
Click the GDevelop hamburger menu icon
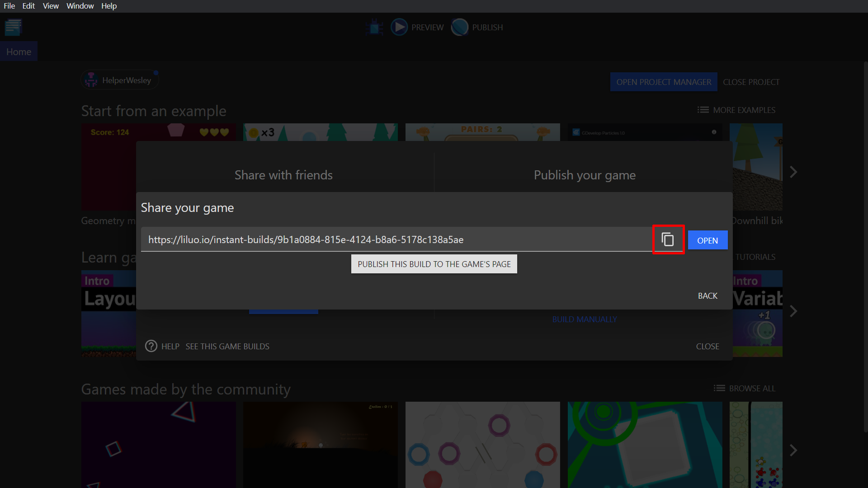(13, 28)
